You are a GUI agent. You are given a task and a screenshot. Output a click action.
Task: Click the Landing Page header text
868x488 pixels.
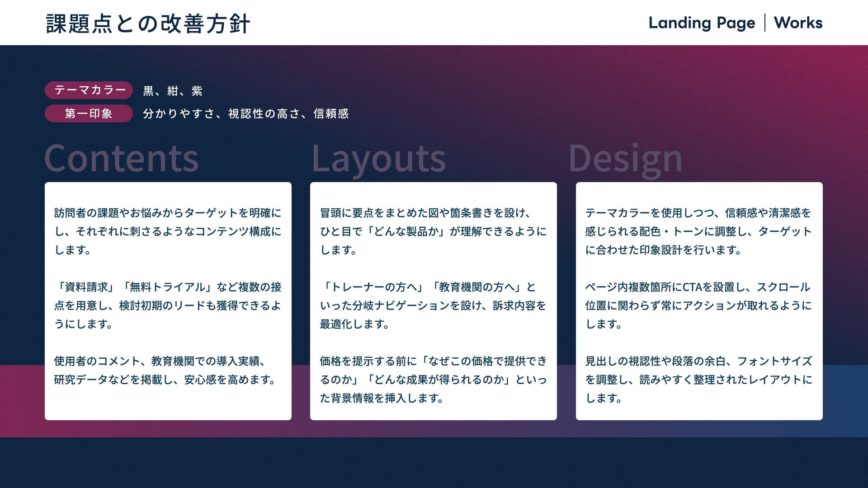[702, 23]
